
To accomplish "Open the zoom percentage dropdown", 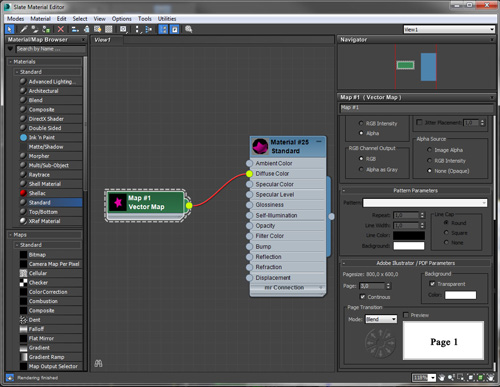I will pos(432,378).
